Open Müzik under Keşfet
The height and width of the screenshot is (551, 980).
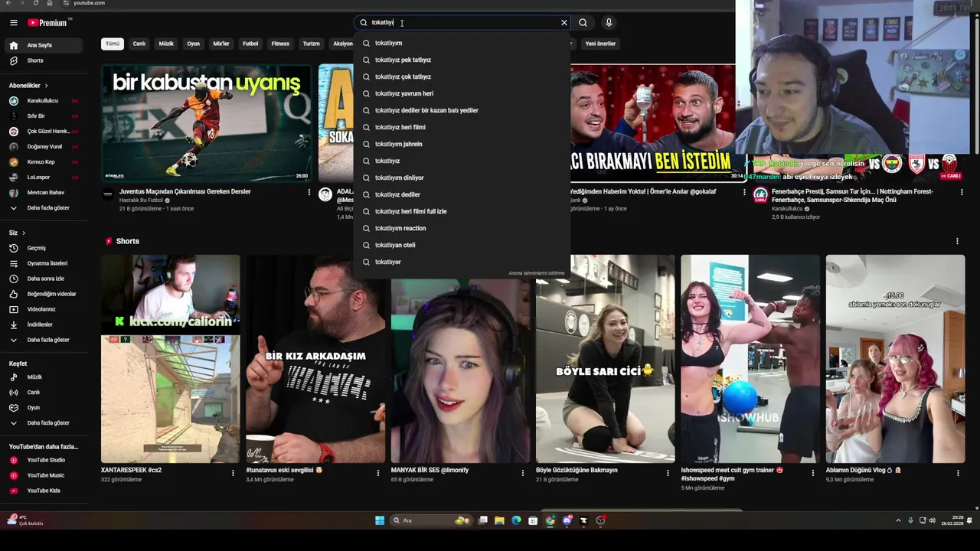[42, 377]
